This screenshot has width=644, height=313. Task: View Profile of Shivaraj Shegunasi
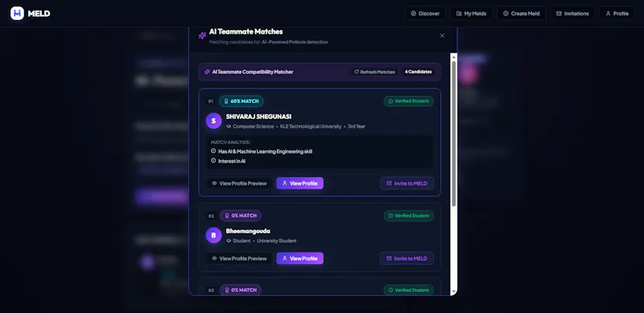(x=299, y=183)
